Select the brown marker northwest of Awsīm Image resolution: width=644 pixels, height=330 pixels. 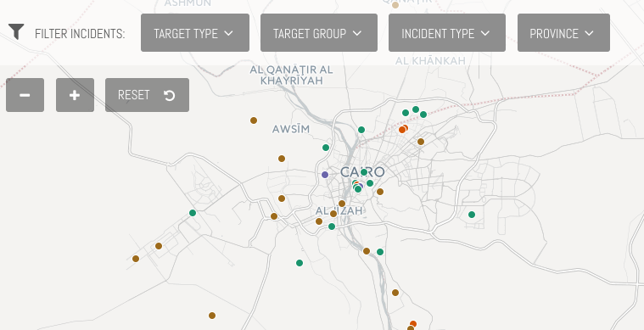pyautogui.click(x=254, y=120)
